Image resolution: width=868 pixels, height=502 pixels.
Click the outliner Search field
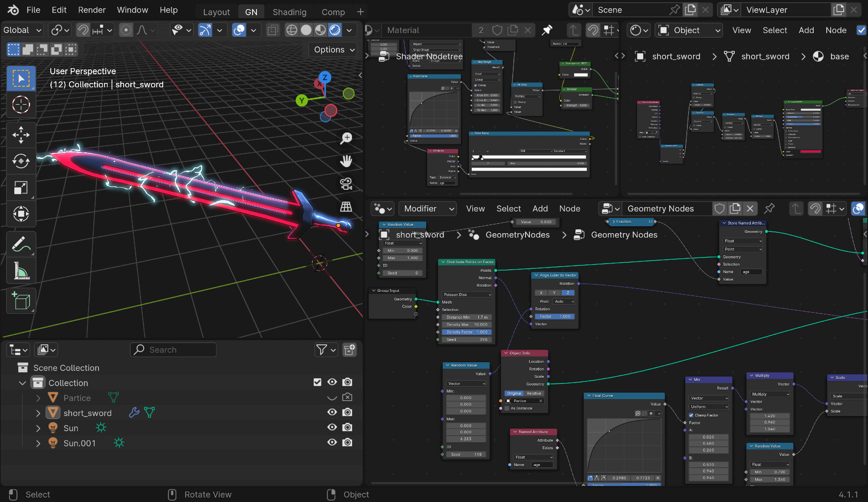(x=174, y=350)
